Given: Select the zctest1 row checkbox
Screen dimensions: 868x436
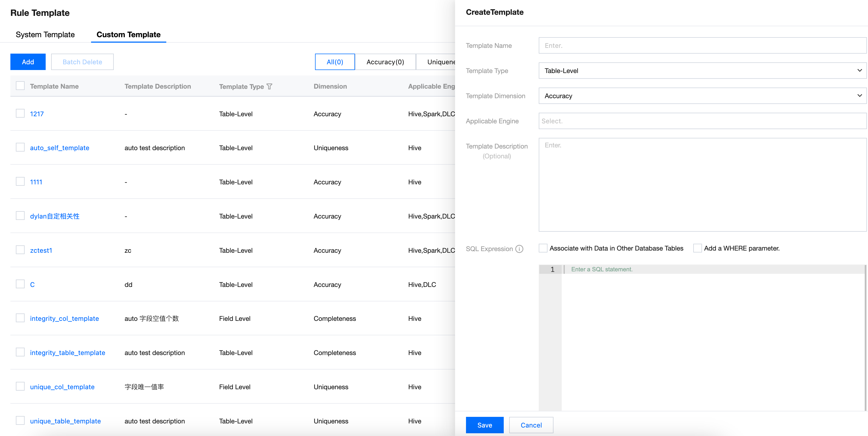Looking at the screenshot, I should coord(20,250).
